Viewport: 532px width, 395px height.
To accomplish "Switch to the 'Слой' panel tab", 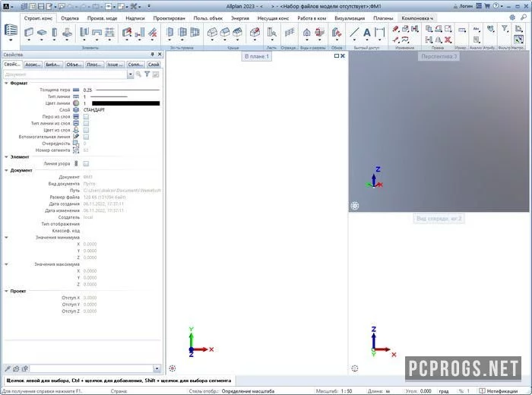I will tap(154, 65).
